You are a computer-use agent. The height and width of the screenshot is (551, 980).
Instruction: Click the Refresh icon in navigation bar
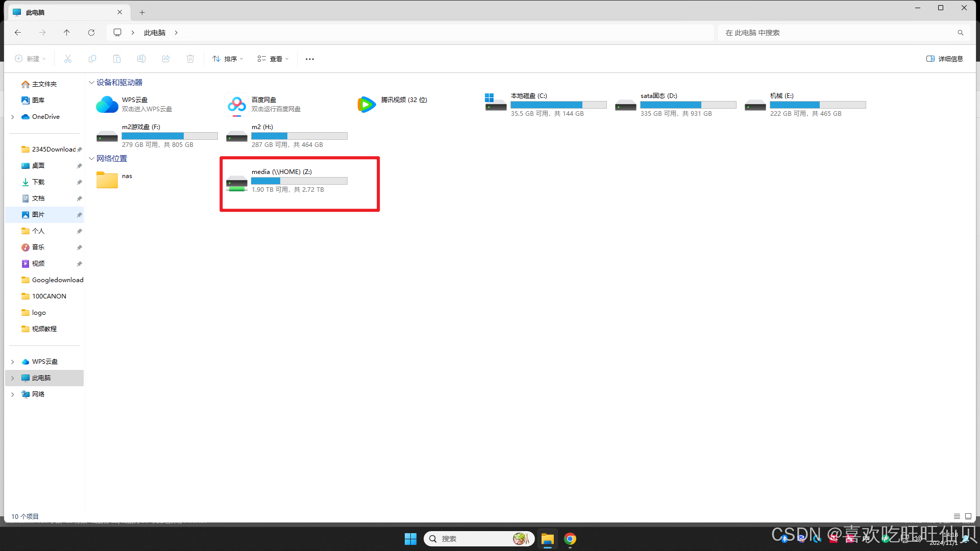click(x=91, y=33)
